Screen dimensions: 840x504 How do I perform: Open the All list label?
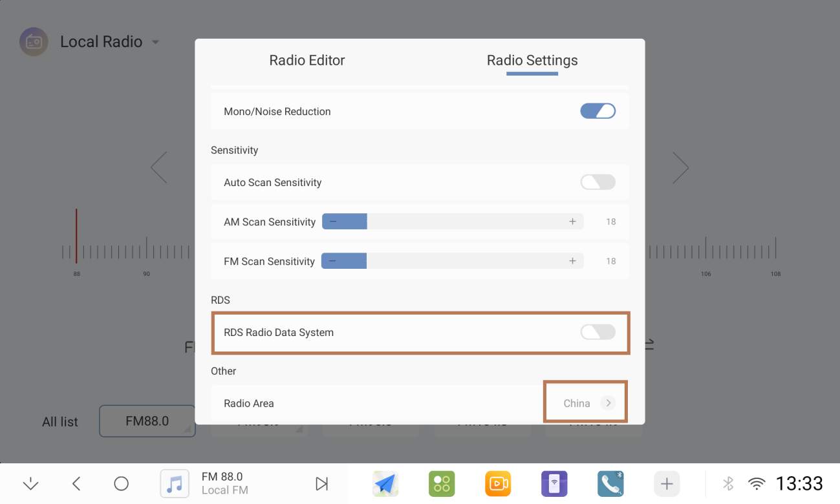60,422
